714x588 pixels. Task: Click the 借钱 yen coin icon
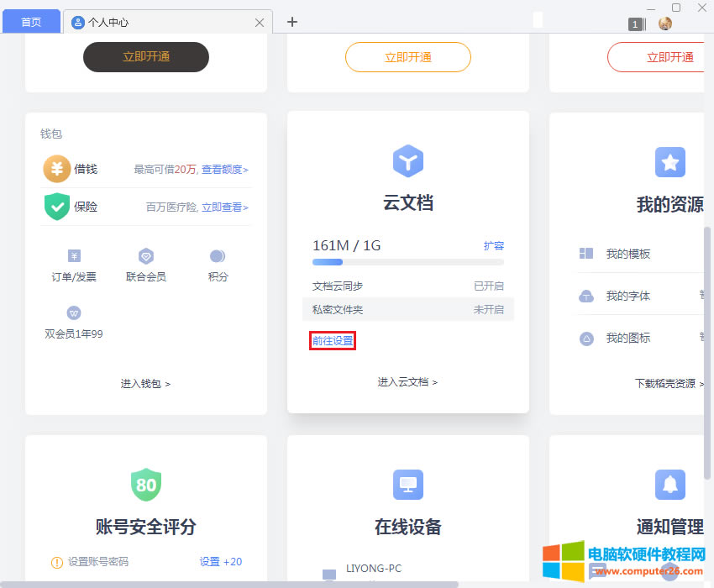57,169
